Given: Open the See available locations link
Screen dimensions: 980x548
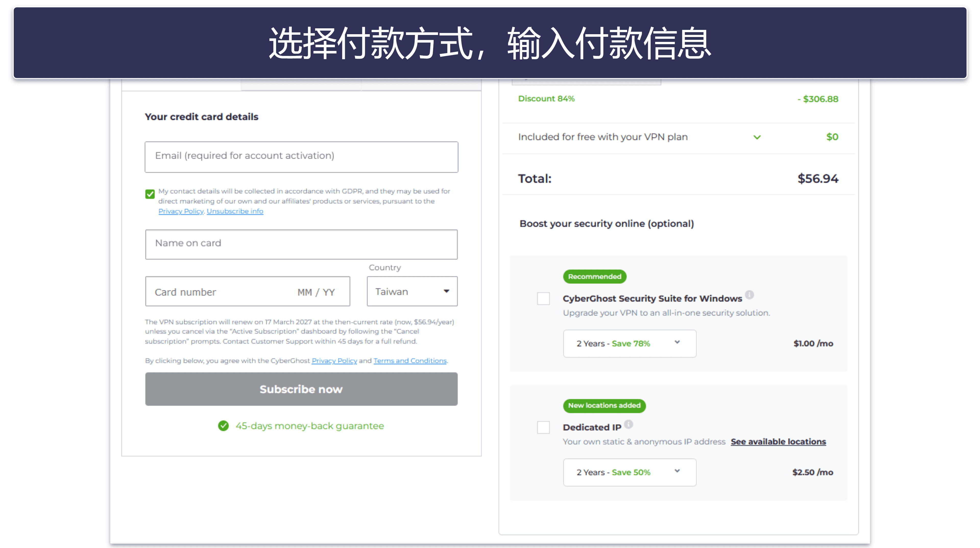Looking at the screenshot, I should click(778, 442).
